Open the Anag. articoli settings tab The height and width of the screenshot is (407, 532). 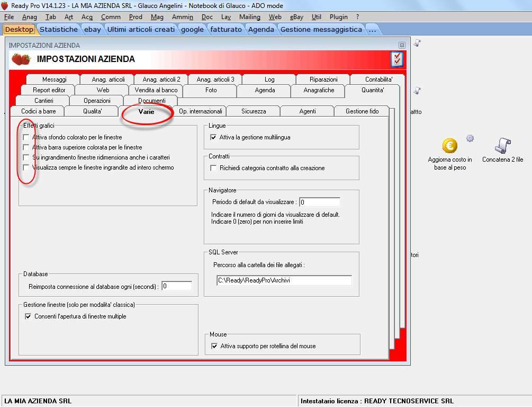108,79
